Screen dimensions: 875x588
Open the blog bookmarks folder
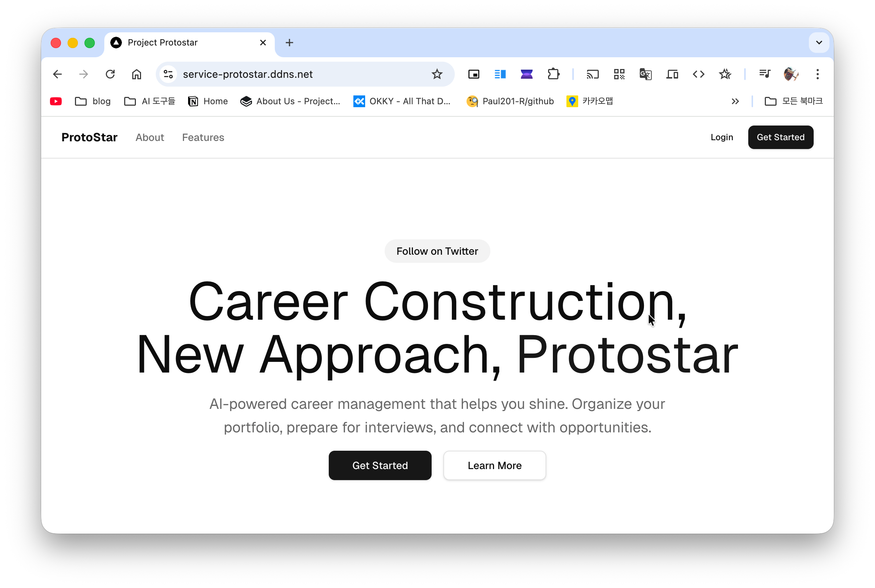[93, 101]
